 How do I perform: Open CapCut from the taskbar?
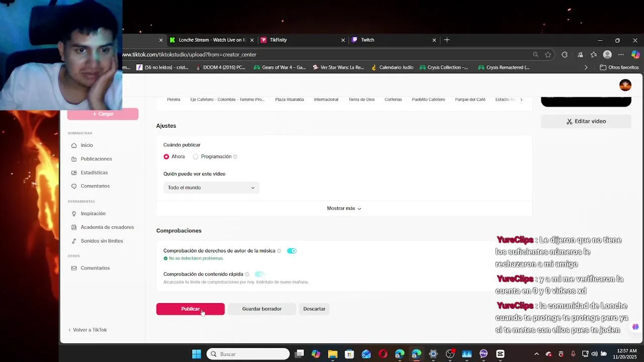pyautogui.click(x=500, y=354)
